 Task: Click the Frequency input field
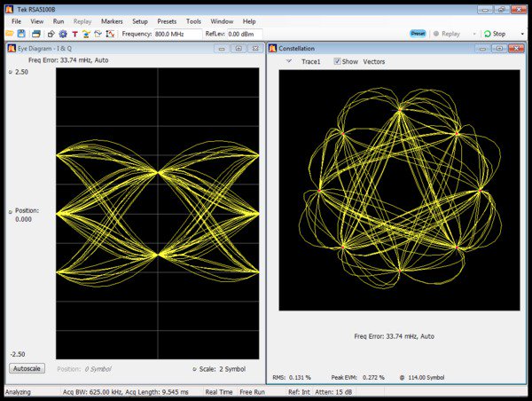click(177, 34)
